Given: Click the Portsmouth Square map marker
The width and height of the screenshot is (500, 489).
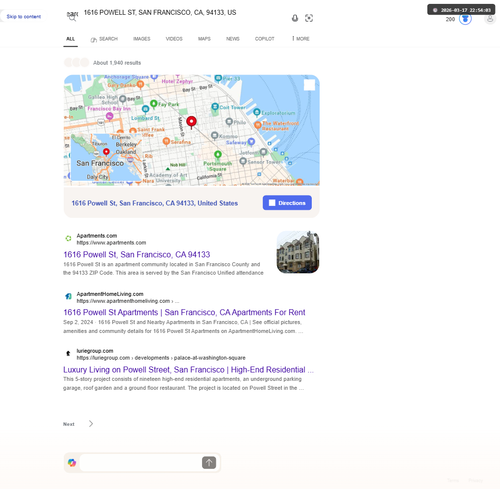Looking at the screenshot, I should click(218, 155).
